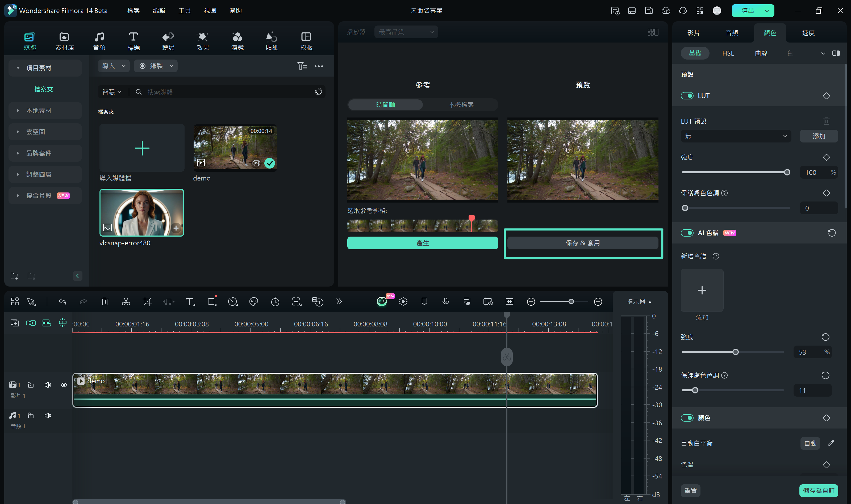Mute the video track 1 speaker

click(48, 385)
